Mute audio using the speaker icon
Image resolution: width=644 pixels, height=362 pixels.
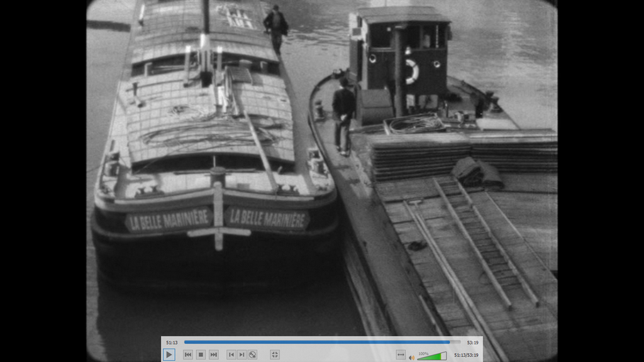pyautogui.click(x=412, y=356)
